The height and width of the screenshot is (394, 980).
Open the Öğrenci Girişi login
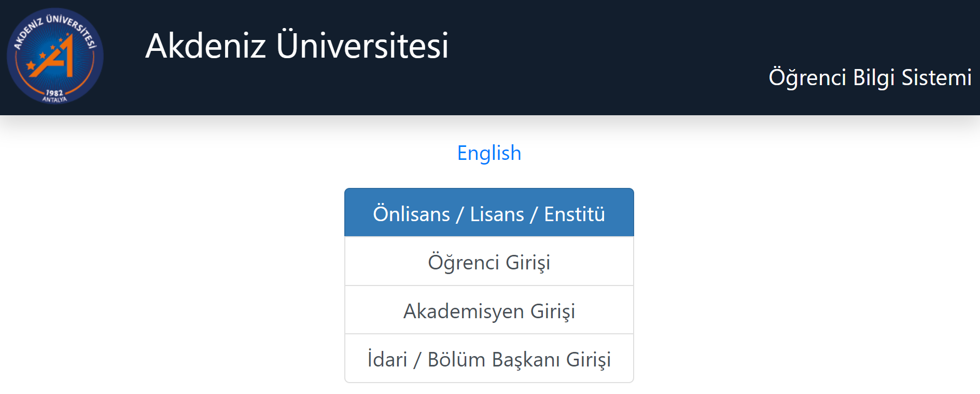click(489, 262)
